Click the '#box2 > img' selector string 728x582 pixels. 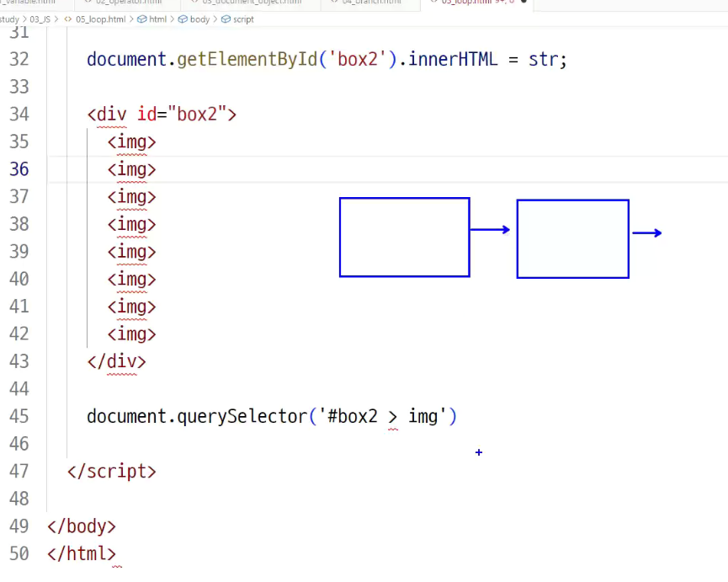point(383,416)
